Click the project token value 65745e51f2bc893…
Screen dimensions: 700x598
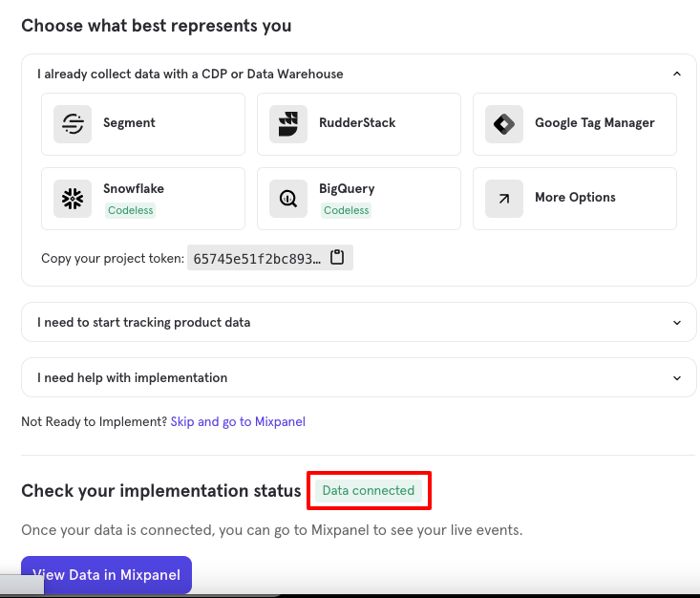pyautogui.click(x=257, y=258)
